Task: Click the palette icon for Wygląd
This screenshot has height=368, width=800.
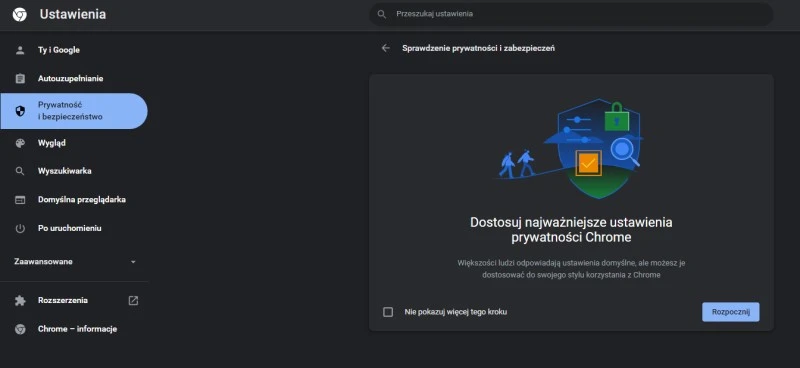Action: (20, 143)
